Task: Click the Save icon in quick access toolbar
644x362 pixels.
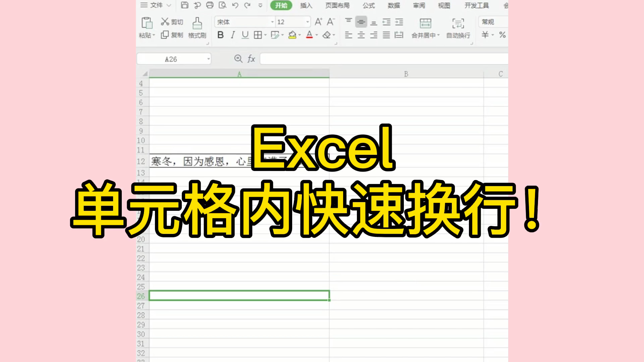Action: click(184, 5)
